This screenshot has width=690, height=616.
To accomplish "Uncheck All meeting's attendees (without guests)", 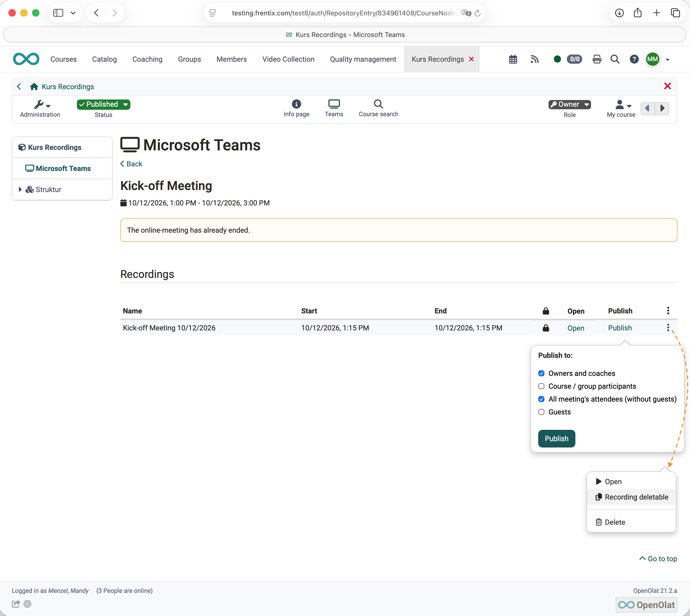I will [x=541, y=399].
